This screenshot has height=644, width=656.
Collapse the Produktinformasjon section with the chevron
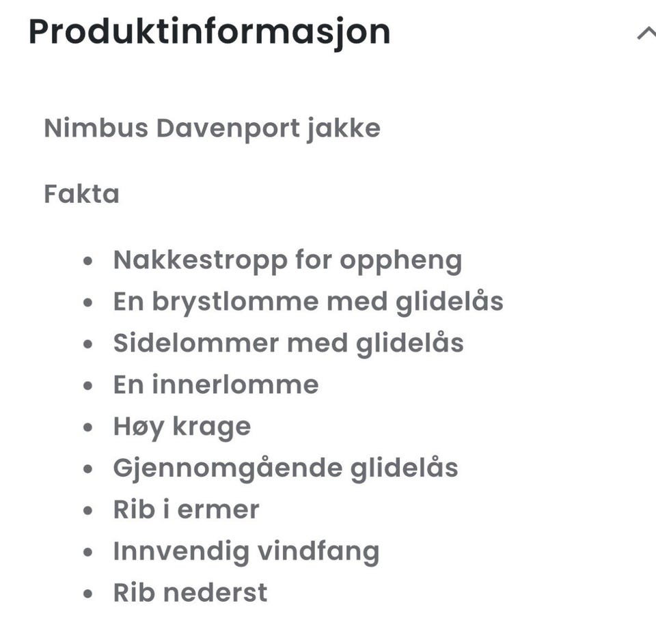click(646, 33)
